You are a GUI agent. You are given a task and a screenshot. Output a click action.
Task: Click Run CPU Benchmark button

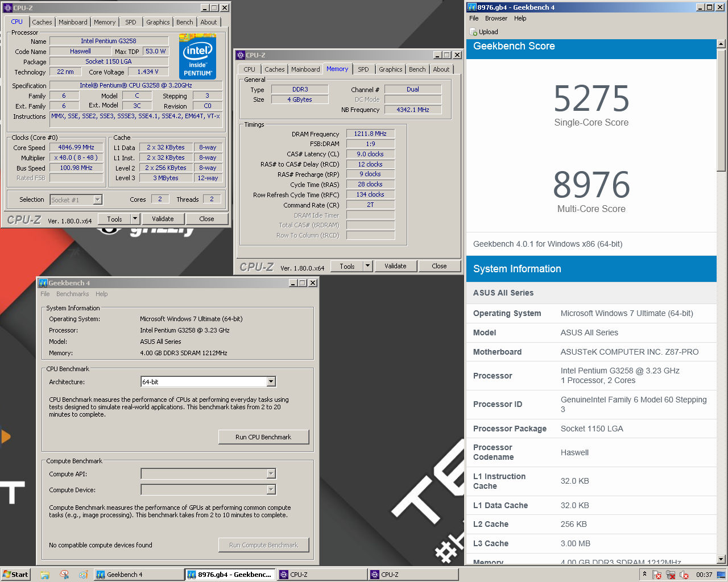coord(263,437)
